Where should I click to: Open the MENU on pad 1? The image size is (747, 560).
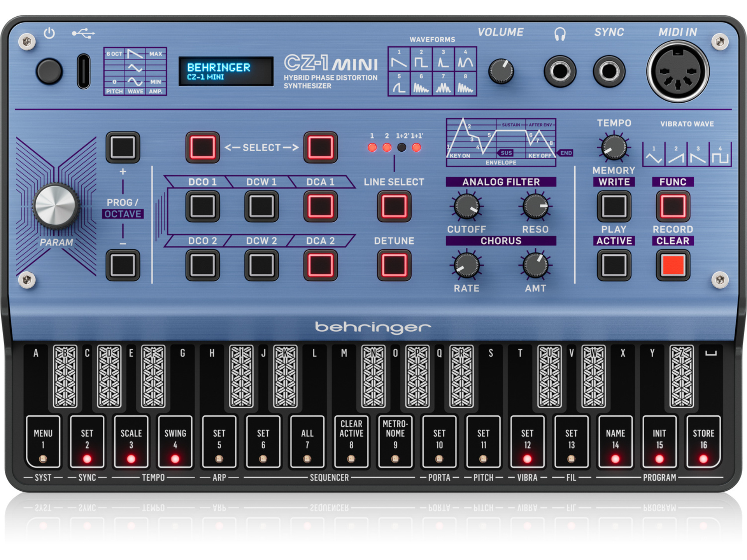click(43, 441)
